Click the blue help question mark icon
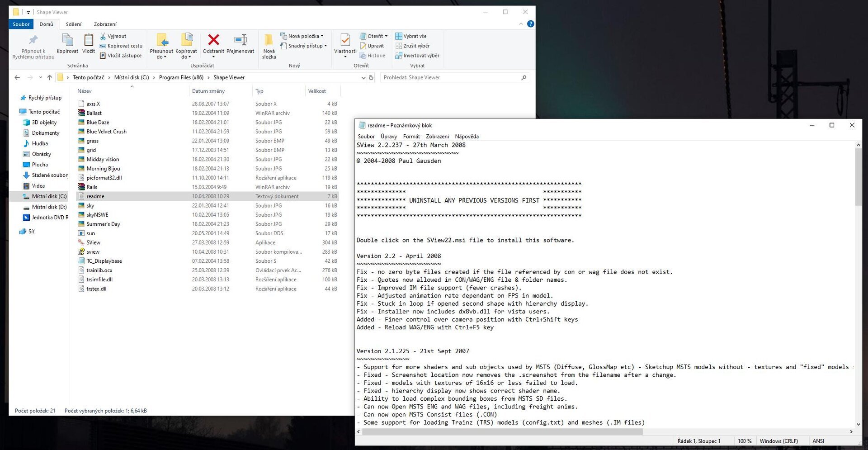 (x=531, y=24)
